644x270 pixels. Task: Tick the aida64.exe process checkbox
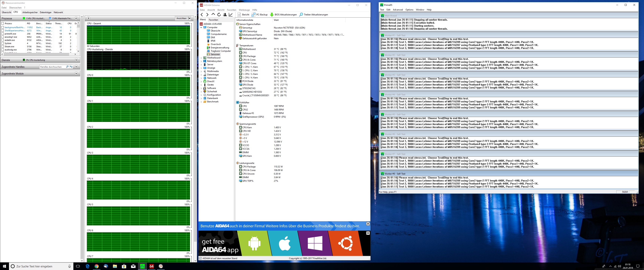(3, 40)
